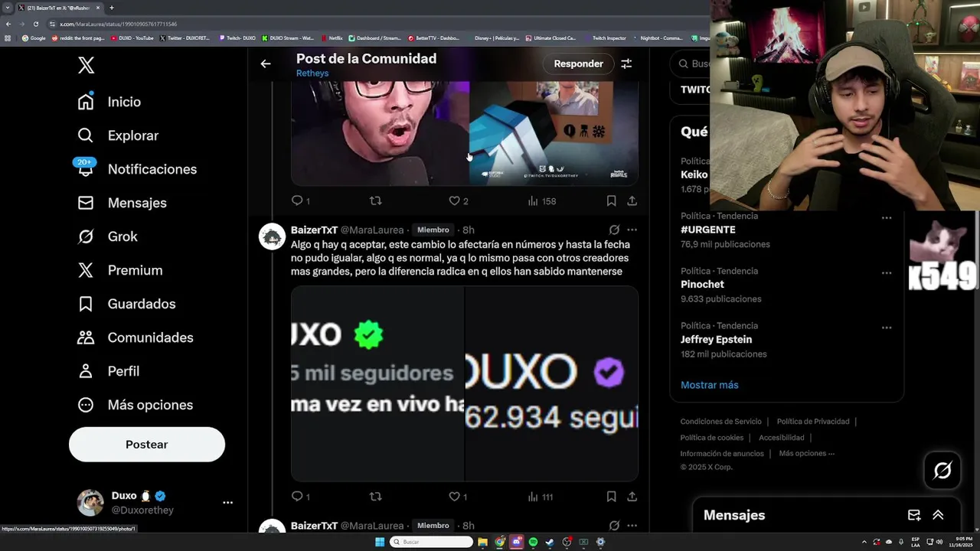Viewport: 980px width, 551px height.
Task: Open the Pinochet trend
Action: 702,285
